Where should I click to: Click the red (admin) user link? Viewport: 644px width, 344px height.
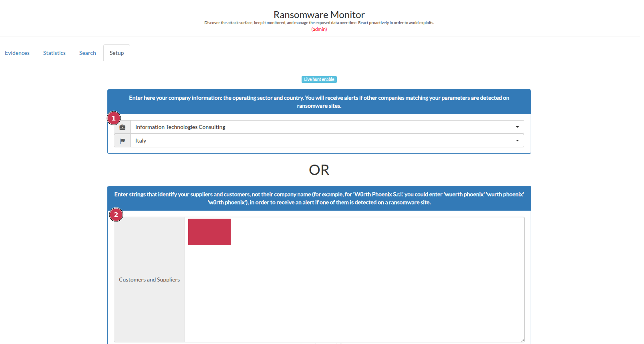[x=319, y=29]
